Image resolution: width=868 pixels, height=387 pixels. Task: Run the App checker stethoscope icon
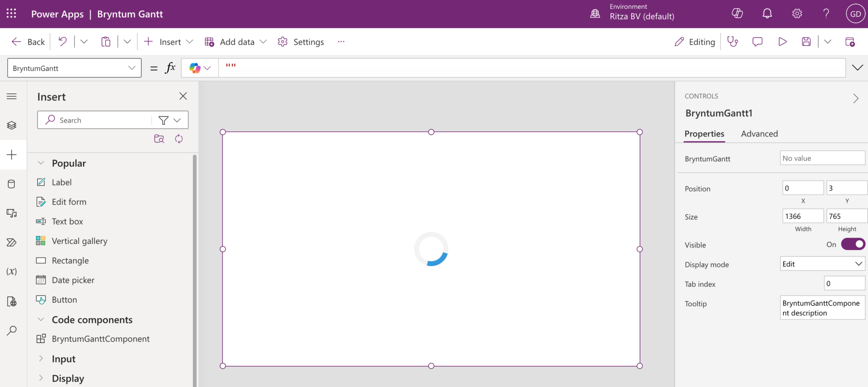(733, 41)
